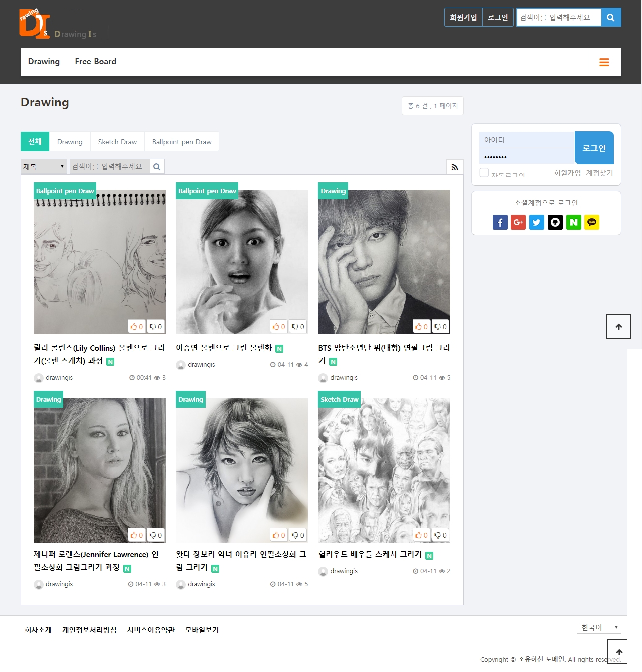The image size is (642, 672).
Task: Like the Lily Collins drawing post
Action: pos(137,327)
